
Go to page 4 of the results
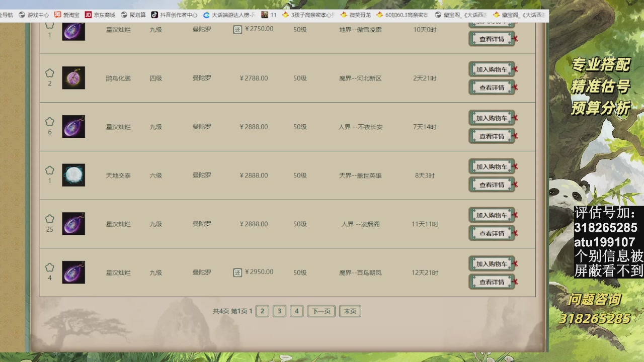pyautogui.click(x=297, y=311)
